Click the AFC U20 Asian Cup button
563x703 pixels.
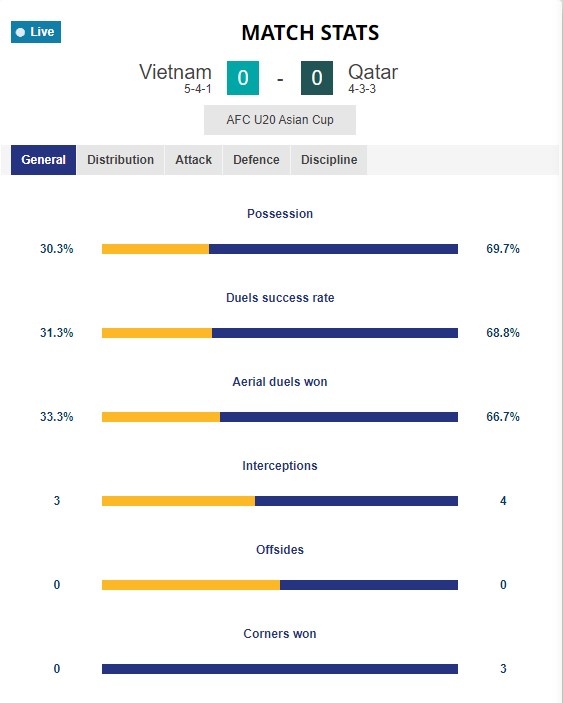tap(280, 120)
